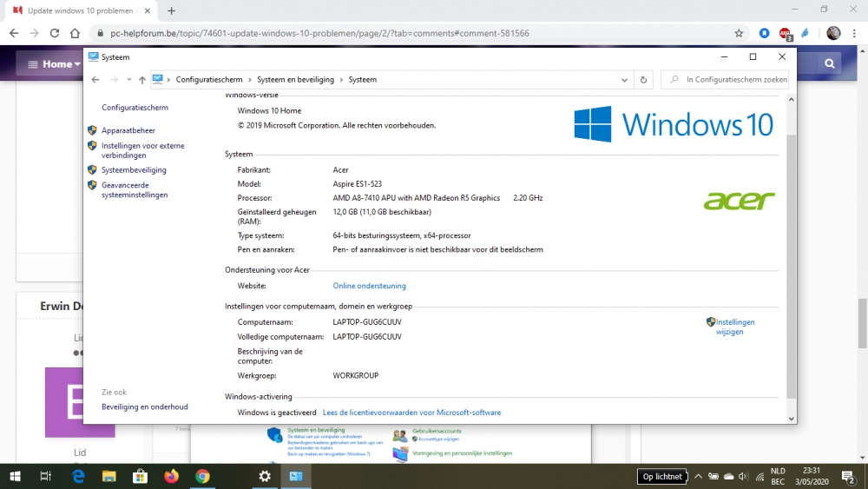Open Beveiliging en onderhoud link
Viewport: 868px width, 489px height.
pos(144,406)
